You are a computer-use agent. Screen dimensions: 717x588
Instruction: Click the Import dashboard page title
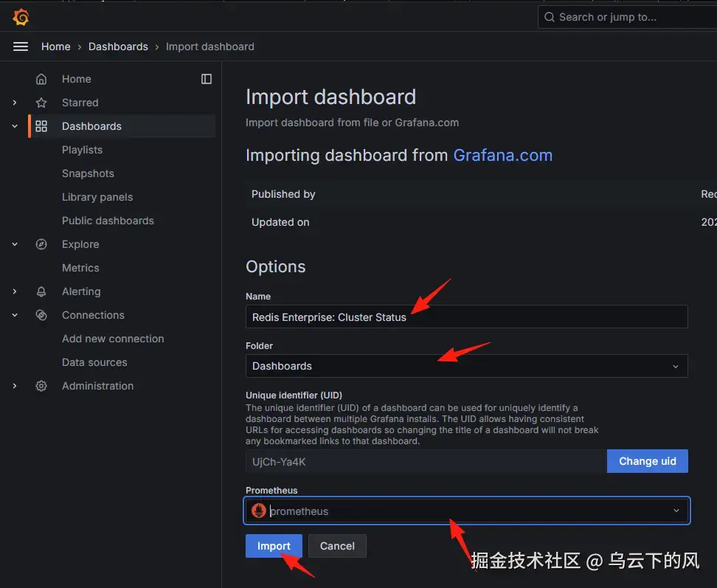coord(330,97)
